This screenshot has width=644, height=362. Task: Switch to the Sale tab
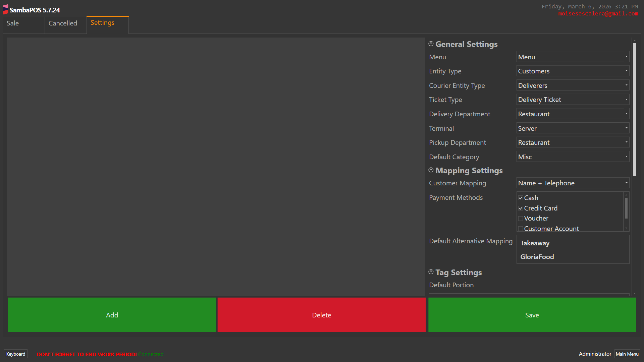point(23,23)
